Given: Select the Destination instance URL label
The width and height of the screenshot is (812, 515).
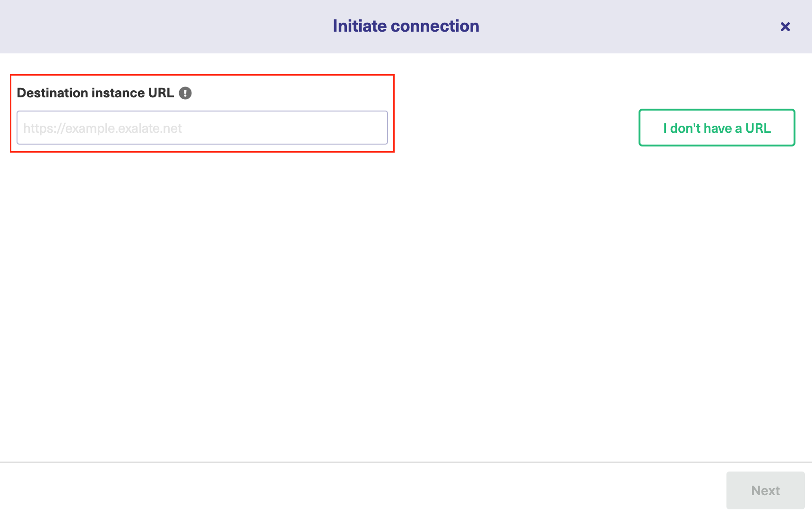Looking at the screenshot, I should (95, 93).
